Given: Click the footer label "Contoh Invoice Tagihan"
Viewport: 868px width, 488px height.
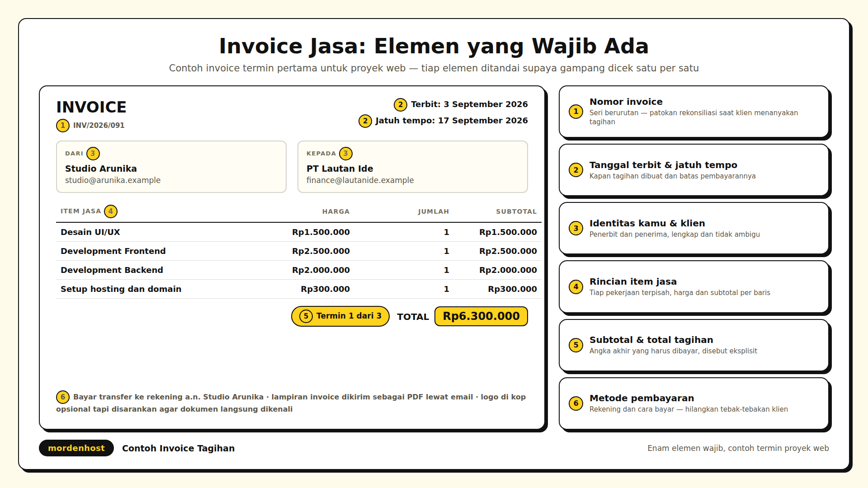Looking at the screenshot, I should coord(179,448).
